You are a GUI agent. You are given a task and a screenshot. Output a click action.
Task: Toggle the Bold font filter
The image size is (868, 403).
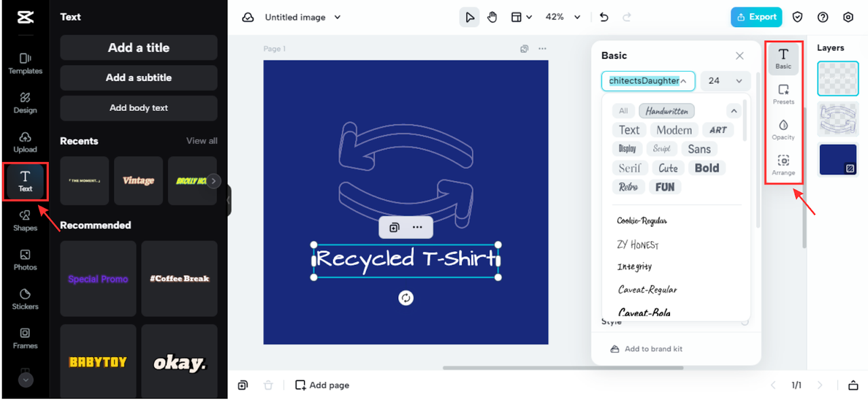[x=707, y=168]
